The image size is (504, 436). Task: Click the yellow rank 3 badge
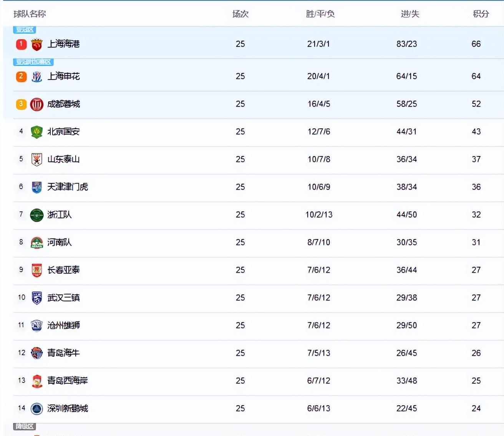(21, 104)
